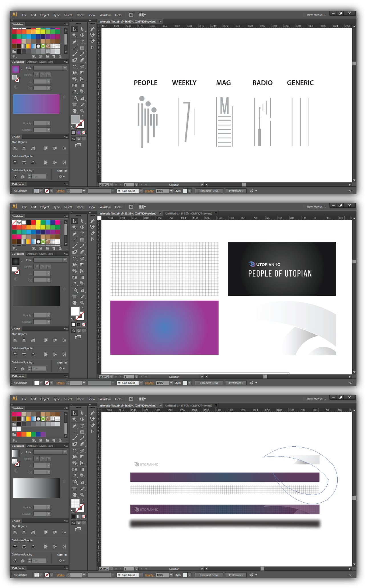Click Document Setup button in bottom window
Viewport: 365px width, 588px height.
coord(209,575)
